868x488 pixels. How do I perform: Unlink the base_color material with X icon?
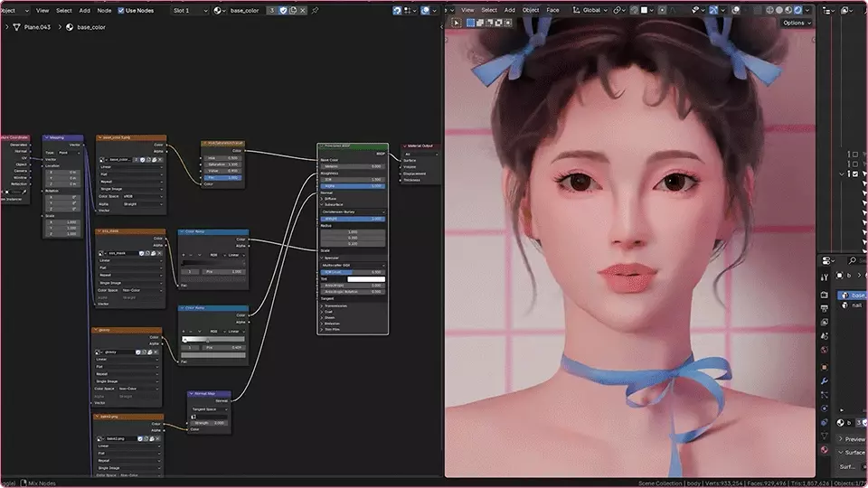point(303,11)
